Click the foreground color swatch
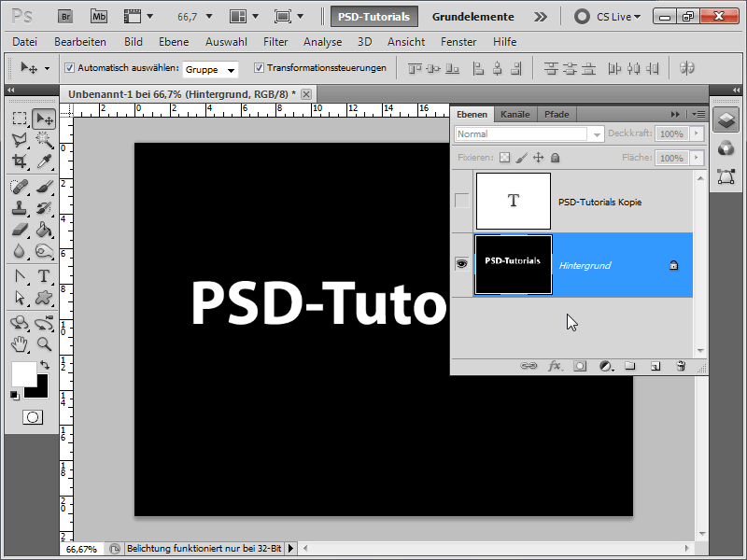This screenshot has width=747, height=560. click(22, 374)
